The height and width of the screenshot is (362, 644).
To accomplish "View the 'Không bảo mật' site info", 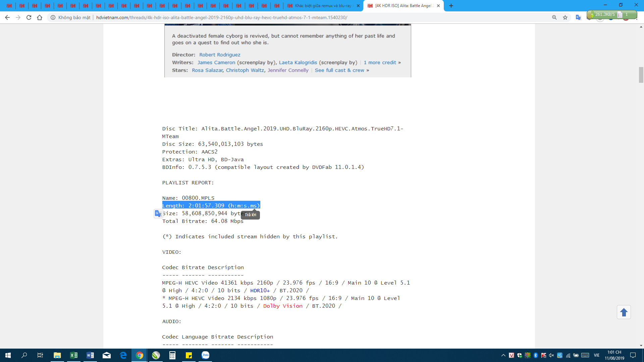I will [x=70, y=17].
